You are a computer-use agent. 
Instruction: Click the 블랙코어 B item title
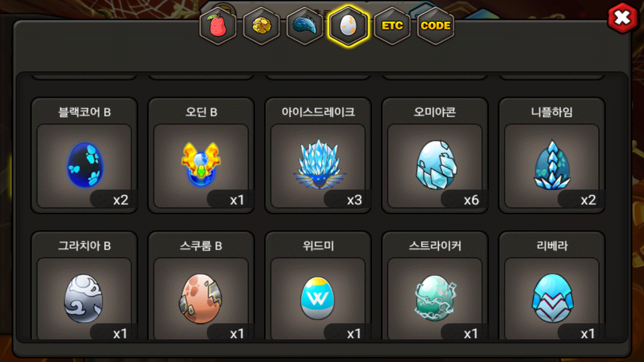tap(84, 112)
